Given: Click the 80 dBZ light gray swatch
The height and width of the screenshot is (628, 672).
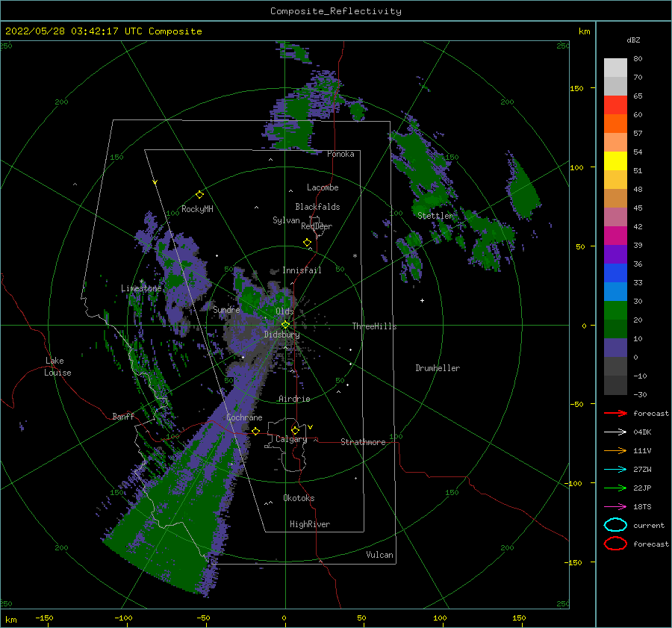Looking at the screenshot, I should (x=615, y=68).
